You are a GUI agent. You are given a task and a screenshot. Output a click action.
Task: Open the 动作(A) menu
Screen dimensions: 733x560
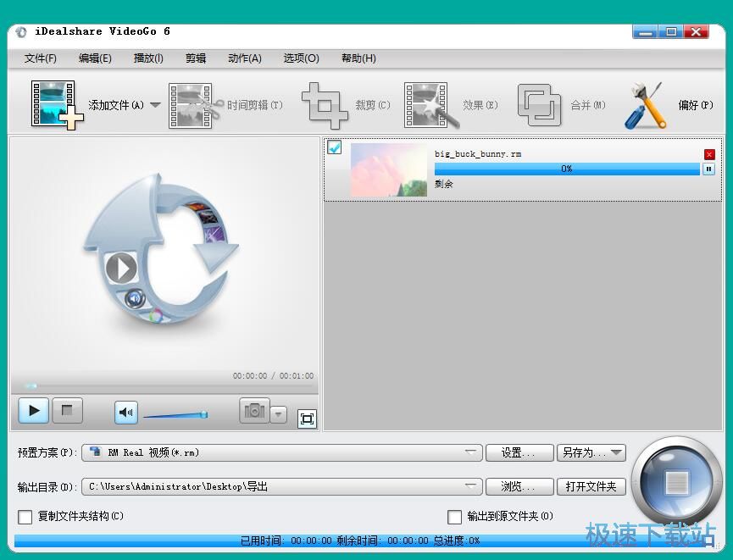click(x=245, y=58)
